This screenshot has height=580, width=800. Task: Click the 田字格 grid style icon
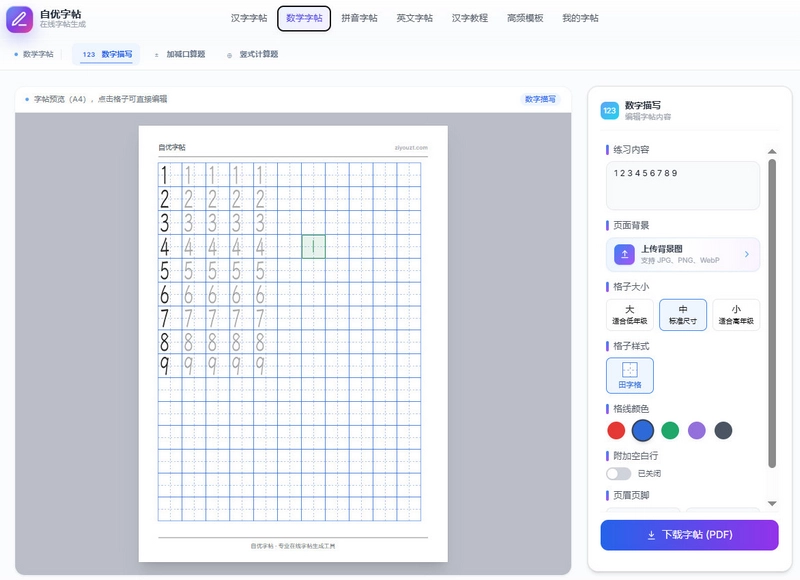pyautogui.click(x=630, y=369)
